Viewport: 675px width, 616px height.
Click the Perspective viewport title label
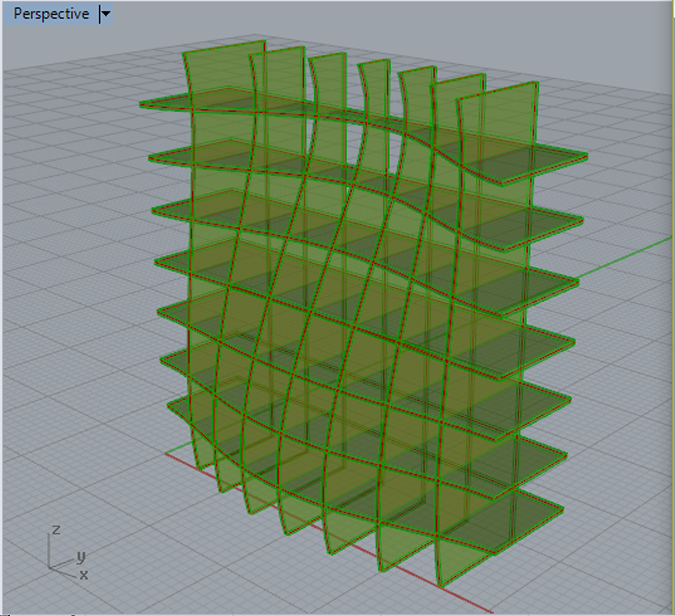click(x=51, y=14)
